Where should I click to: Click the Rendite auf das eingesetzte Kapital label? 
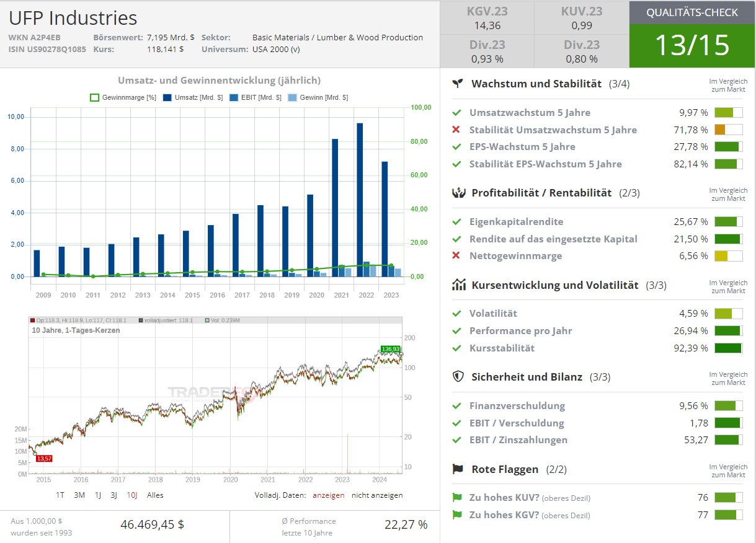click(x=553, y=239)
